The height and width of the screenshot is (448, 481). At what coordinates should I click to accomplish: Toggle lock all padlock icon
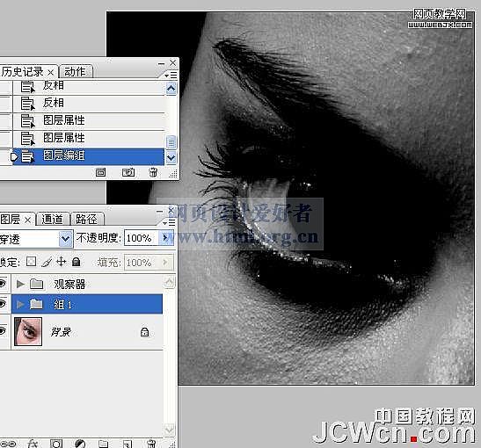point(77,262)
